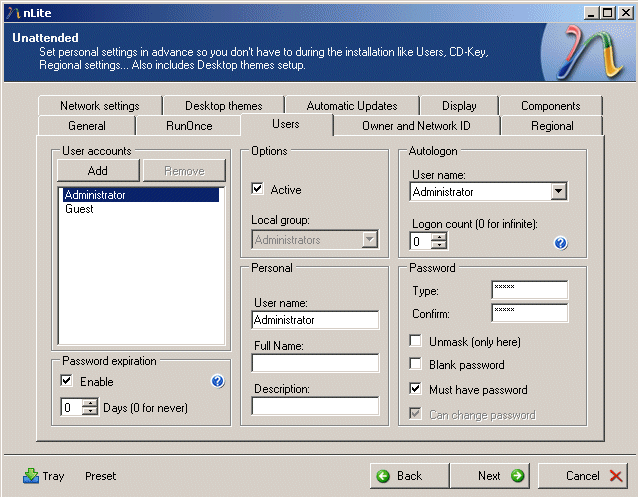The width and height of the screenshot is (638, 497).
Task: Maximize the nLite window
Action: click(607, 13)
